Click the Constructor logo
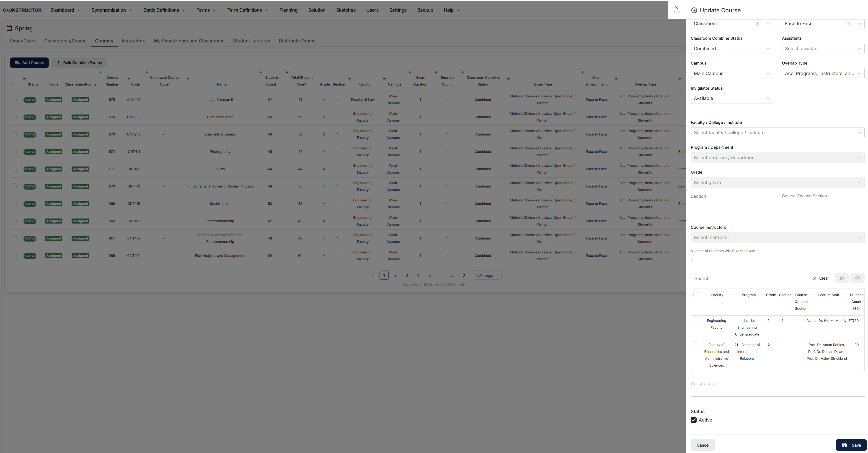 pos(22,10)
